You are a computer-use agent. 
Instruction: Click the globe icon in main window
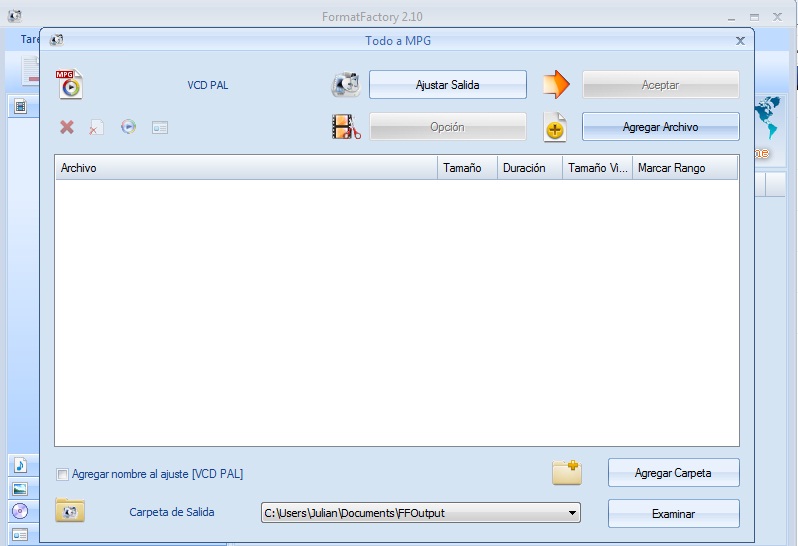click(767, 116)
